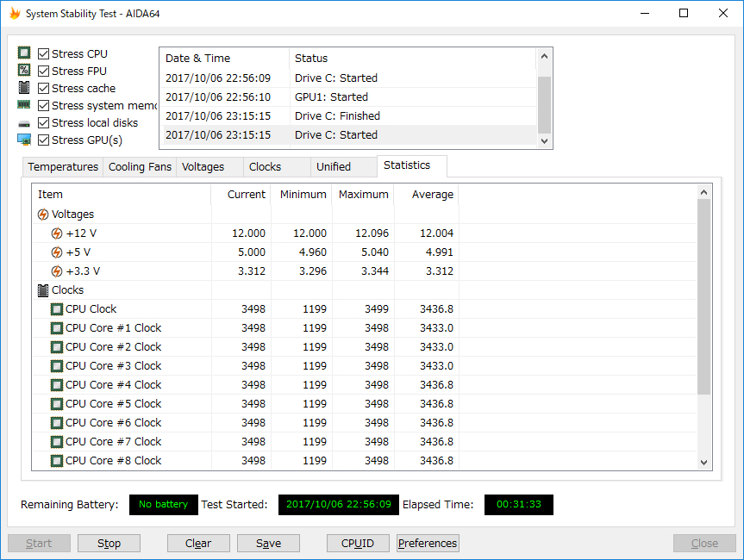744x560 pixels.
Task: Select the Voltages tab
Action: click(x=209, y=167)
